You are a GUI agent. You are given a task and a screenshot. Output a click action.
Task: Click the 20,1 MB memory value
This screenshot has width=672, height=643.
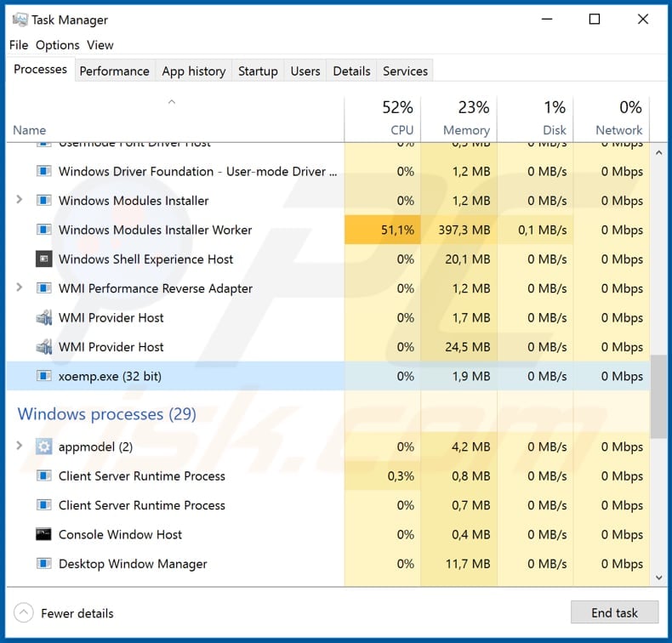pyautogui.click(x=467, y=259)
